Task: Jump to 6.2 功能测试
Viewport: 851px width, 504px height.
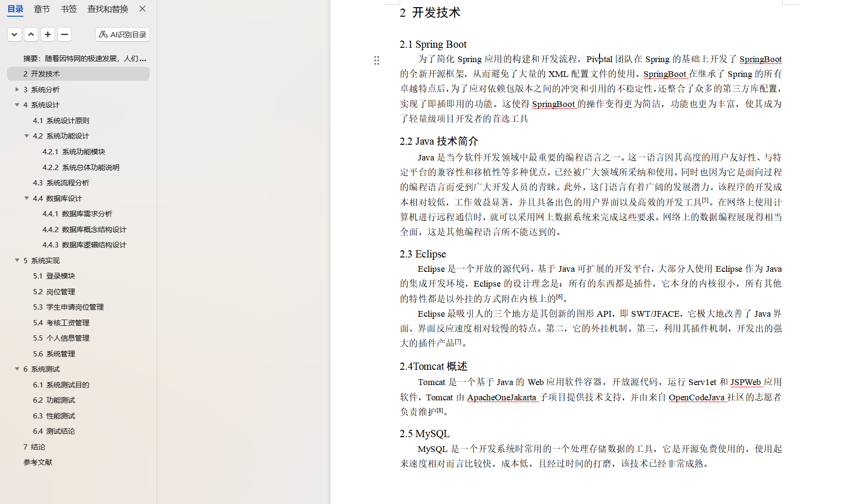Action: pyautogui.click(x=54, y=400)
